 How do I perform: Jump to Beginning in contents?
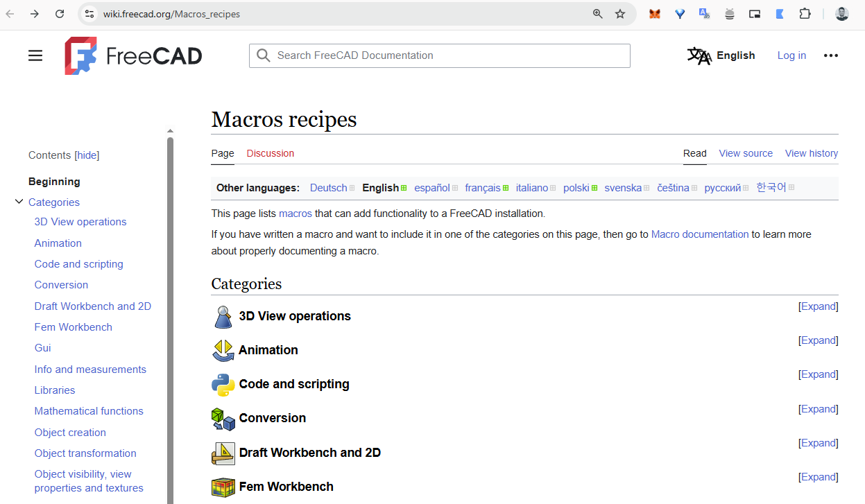click(54, 182)
